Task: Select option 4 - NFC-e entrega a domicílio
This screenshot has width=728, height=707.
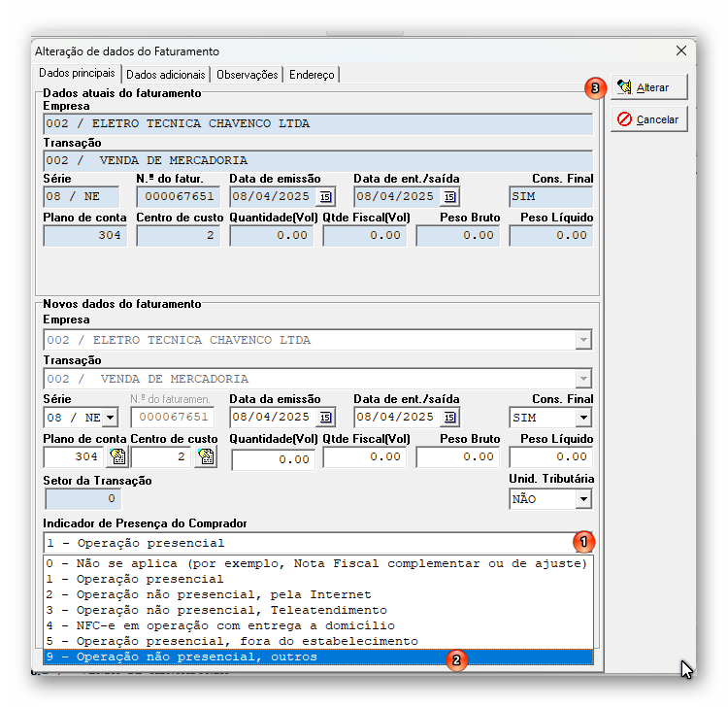Action: click(318, 625)
